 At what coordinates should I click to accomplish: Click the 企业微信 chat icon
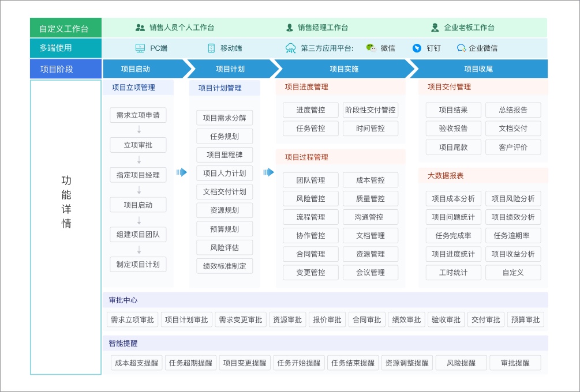(461, 49)
